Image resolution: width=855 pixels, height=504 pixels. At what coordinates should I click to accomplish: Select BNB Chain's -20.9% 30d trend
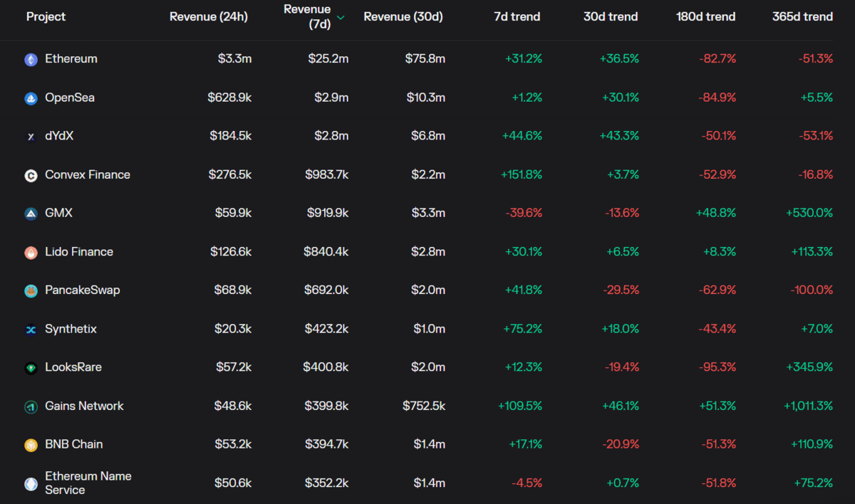[x=621, y=444]
